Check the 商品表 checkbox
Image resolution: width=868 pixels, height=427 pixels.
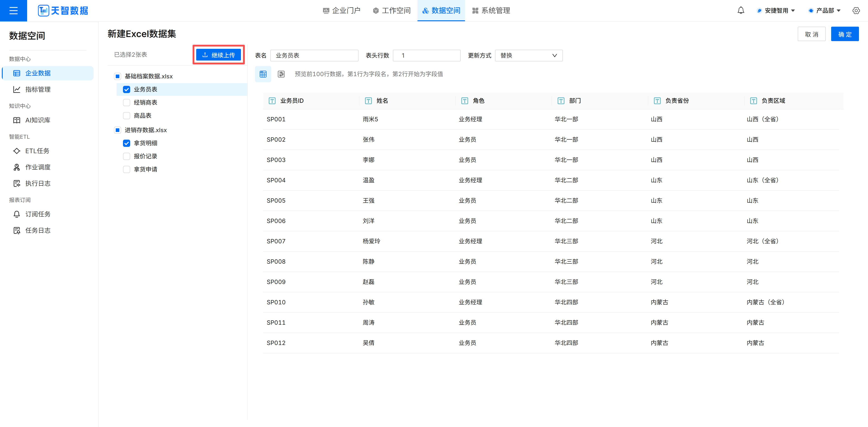(126, 115)
